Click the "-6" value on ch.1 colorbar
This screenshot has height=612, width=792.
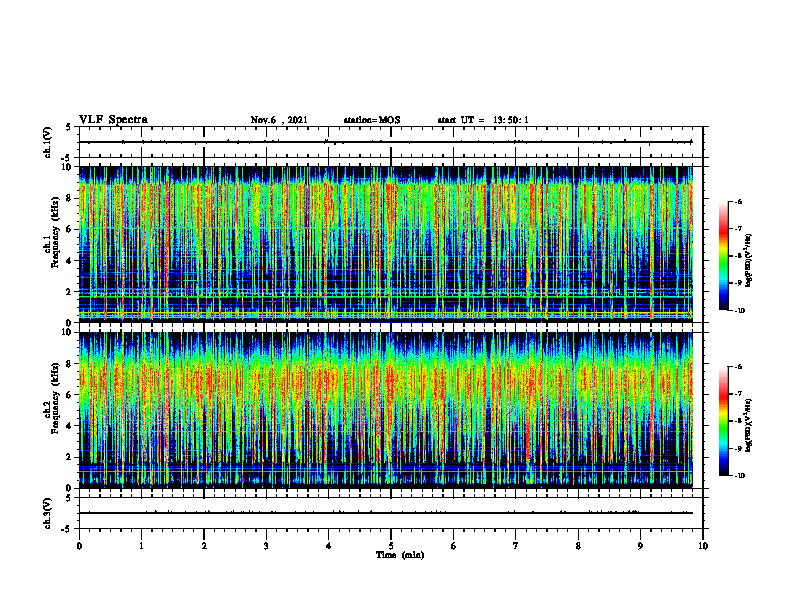point(739,202)
